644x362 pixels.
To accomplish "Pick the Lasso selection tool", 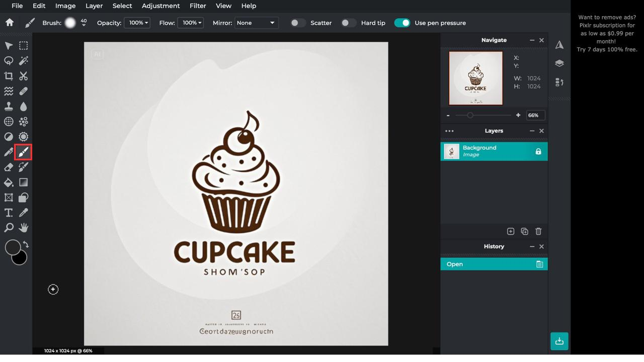I will [x=9, y=61].
